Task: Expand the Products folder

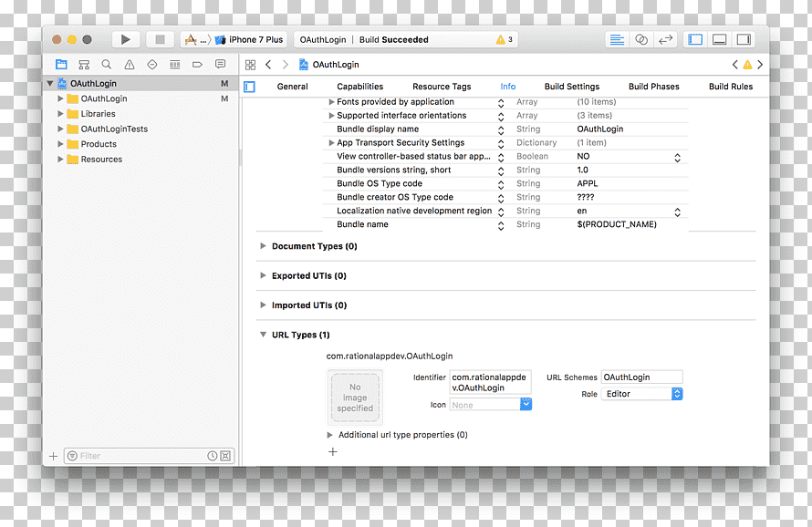Action: tap(60, 143)
